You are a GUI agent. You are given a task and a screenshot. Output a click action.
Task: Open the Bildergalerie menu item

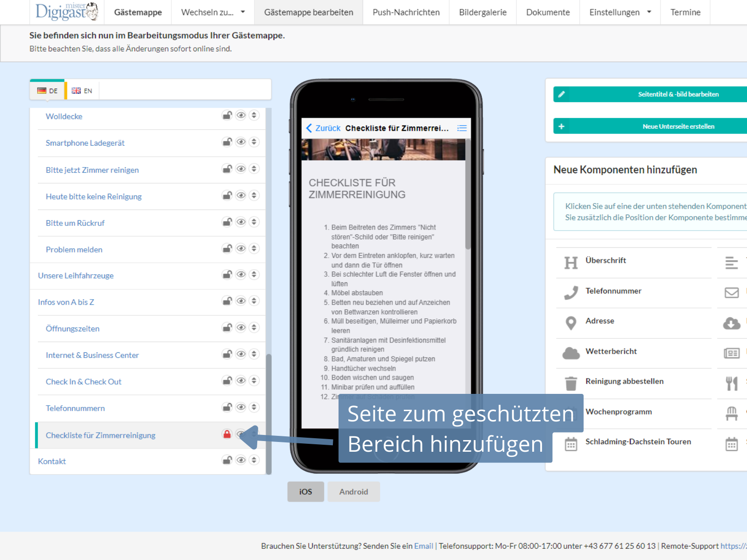pos(482,12)
